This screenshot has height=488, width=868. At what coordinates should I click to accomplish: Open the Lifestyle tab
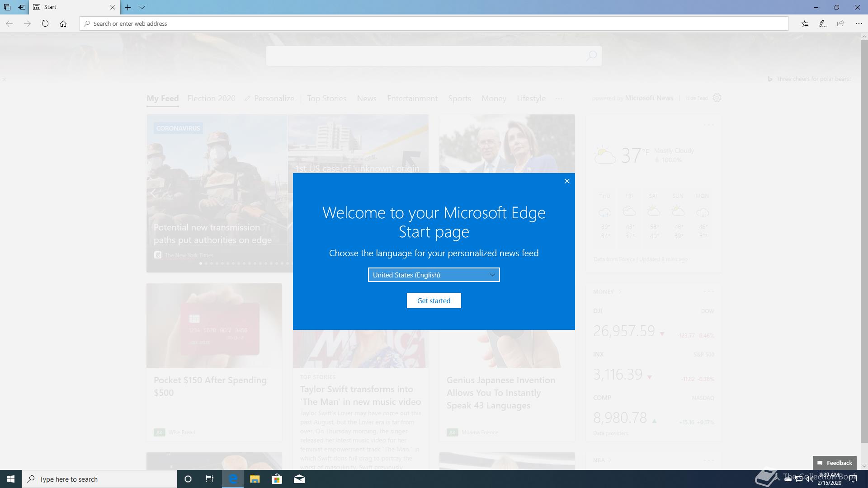pyautogui.click(x=531, y=99)
